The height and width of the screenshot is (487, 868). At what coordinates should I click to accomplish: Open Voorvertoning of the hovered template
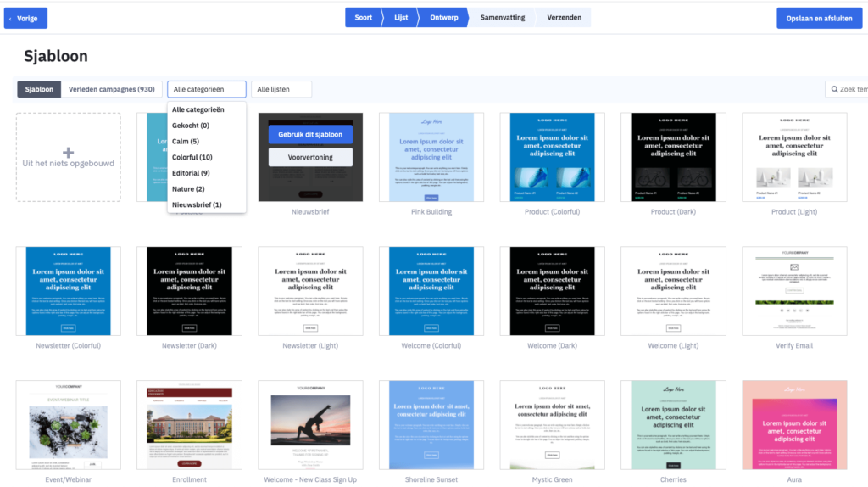[310, 157]
